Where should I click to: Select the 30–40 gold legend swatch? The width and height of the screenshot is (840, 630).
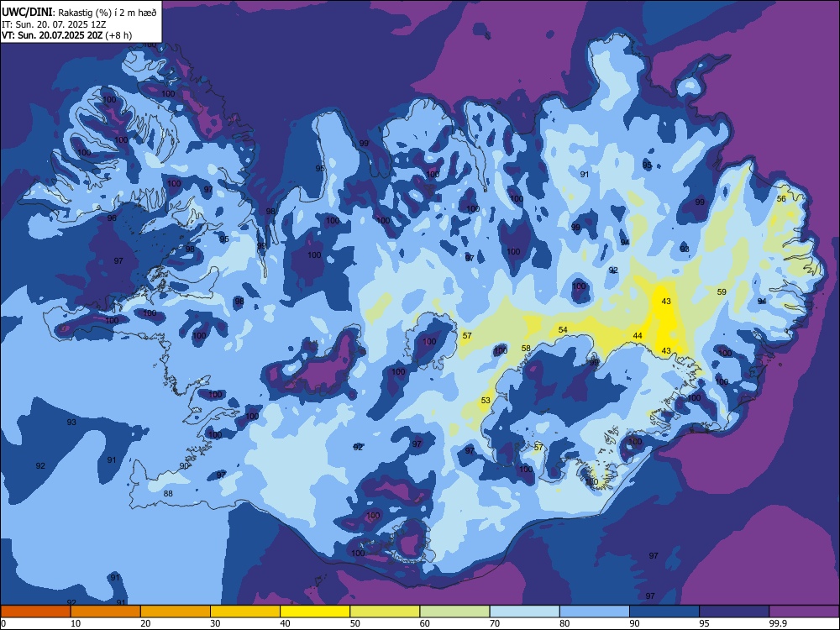coord(245,612)
